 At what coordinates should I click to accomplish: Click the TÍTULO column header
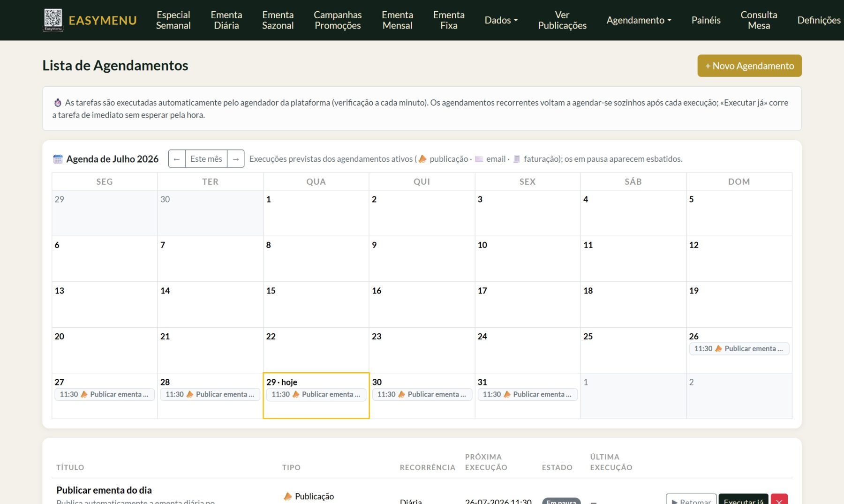point(70,467)
